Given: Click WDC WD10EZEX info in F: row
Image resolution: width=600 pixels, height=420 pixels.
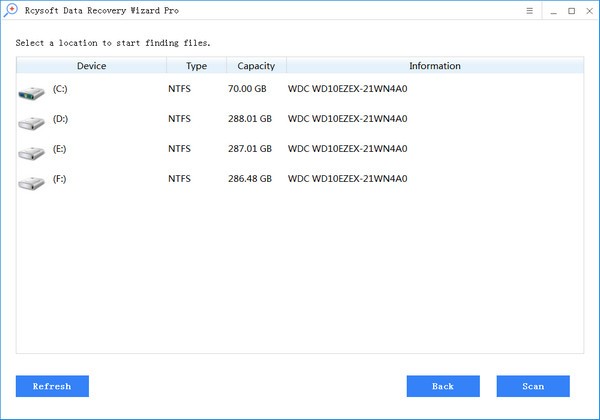Looking at the screenshot, I should pyautogui.click(x=347, y=178).
